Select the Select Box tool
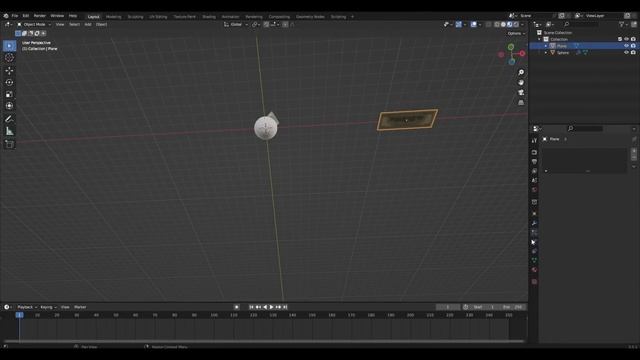Viewport: 640px width, 360px height. click(x=9, y=46)
